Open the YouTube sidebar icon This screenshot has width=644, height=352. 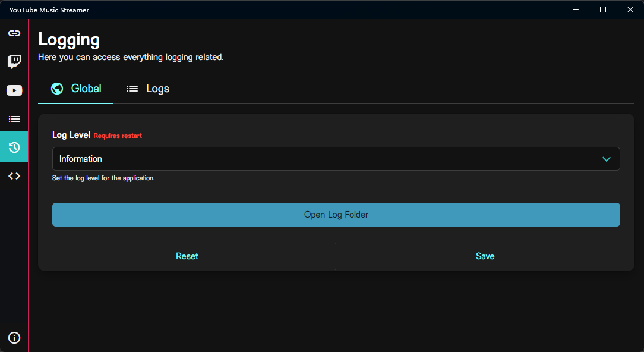(x=14, y=90)
